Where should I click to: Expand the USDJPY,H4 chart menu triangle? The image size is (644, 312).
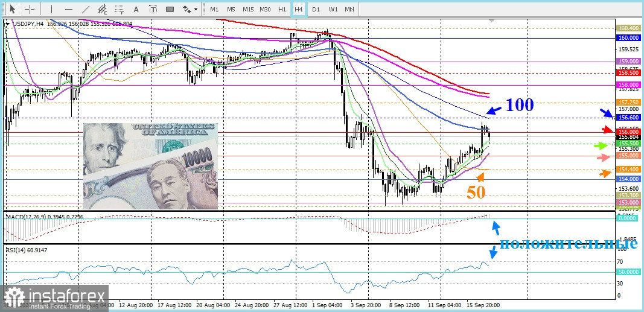pyautogui.click(x=8, y=24)
